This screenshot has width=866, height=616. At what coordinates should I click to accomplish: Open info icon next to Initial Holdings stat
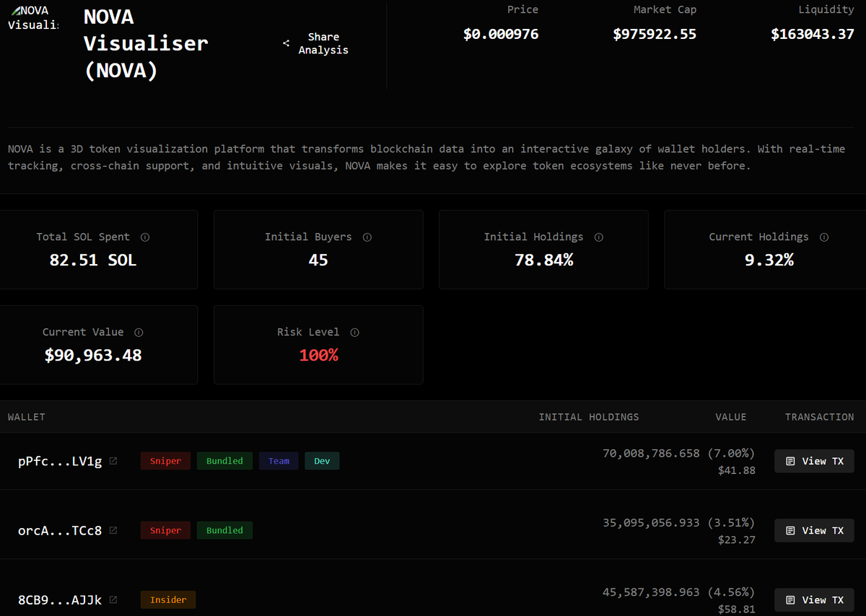coord(598,237)
